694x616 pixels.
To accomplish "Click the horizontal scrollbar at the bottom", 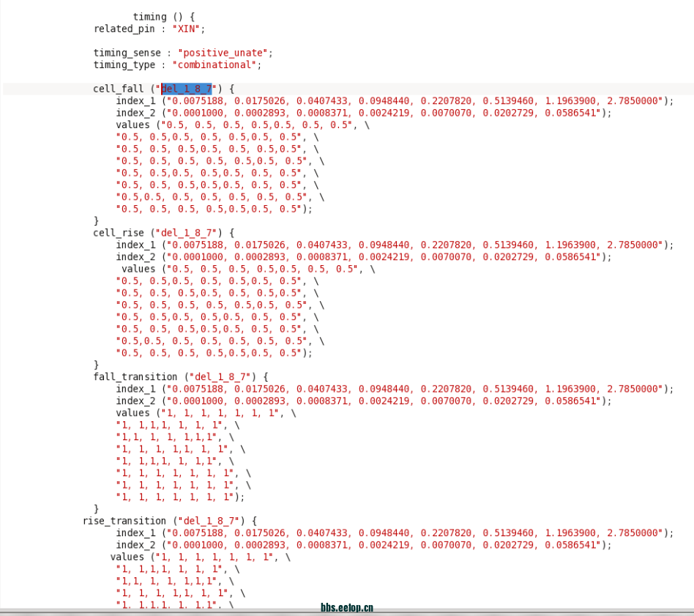I will 347,613.
